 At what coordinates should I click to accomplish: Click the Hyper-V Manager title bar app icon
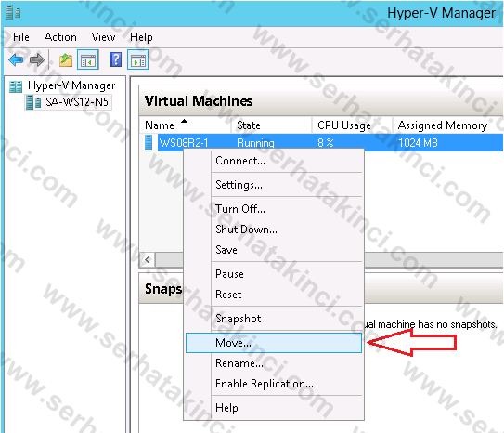click(x=13, y=13)
